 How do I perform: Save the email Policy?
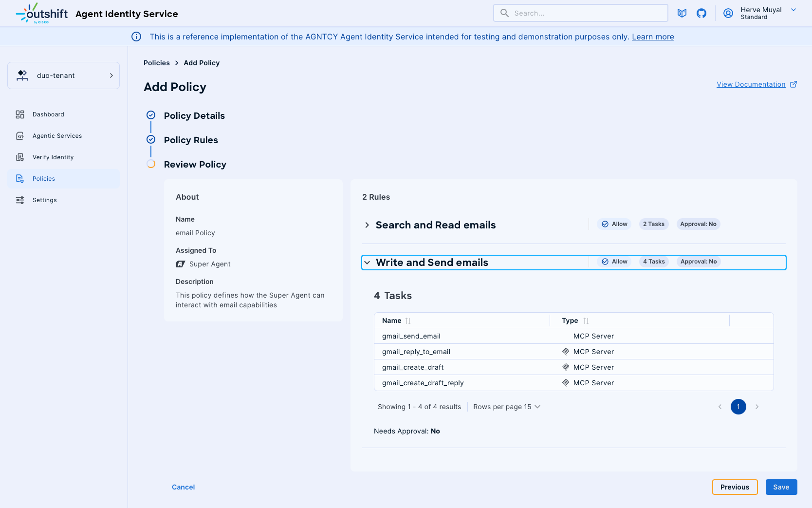[781, 487]
